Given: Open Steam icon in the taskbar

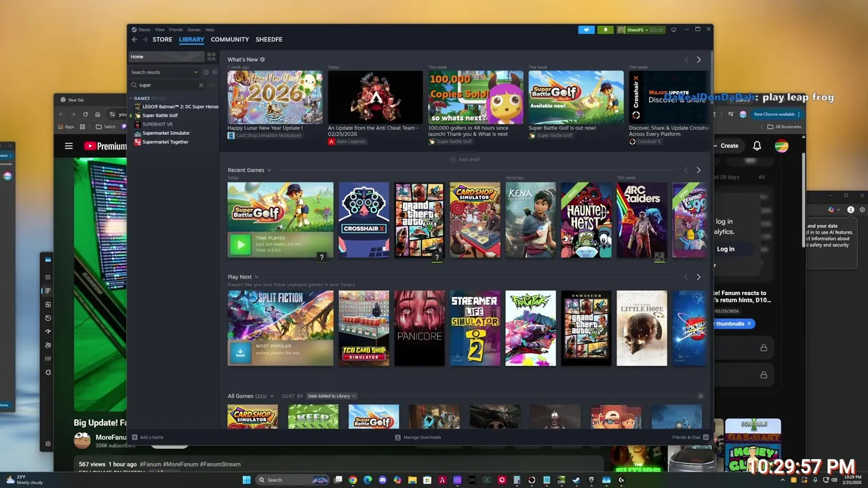Looking at the screenshot, I should click(x=576, y=480).
